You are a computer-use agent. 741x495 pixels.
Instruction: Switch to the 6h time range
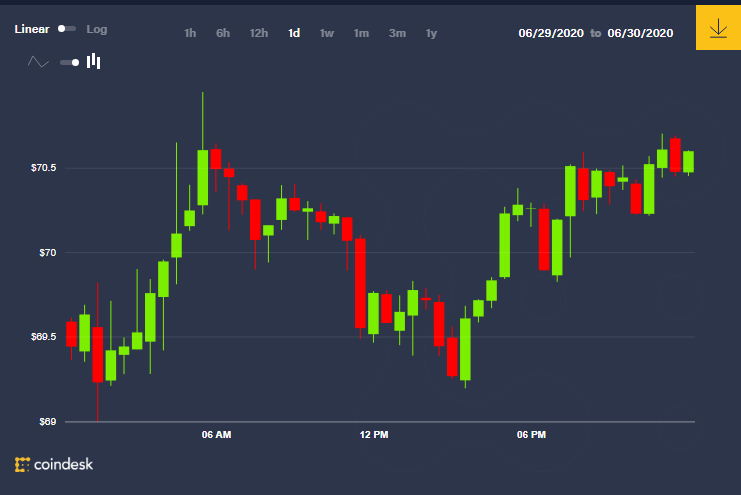pos(223,33)
